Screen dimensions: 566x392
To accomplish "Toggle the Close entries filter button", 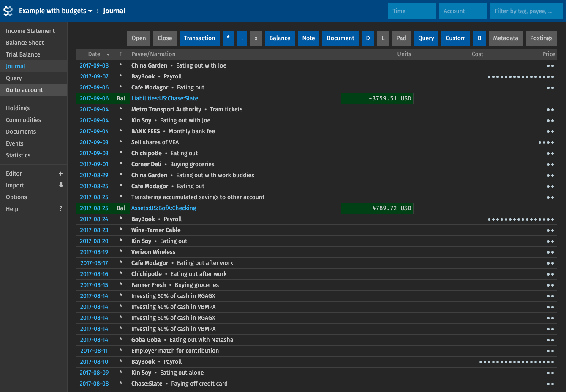I will 165,38.
